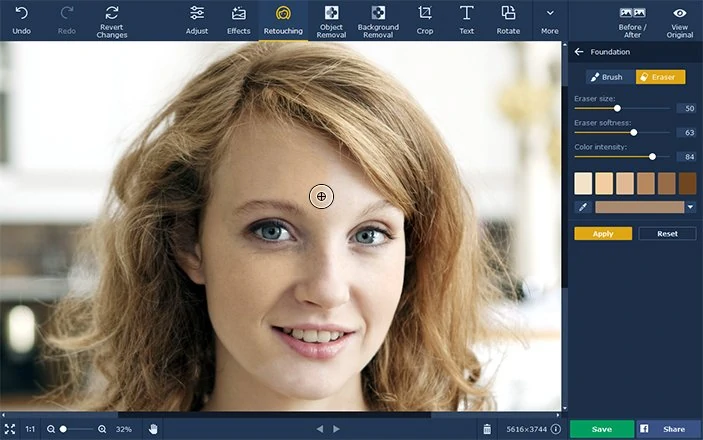This screenshot has height=440, width=703.
Task: Click the Undo arrow icon
Action: point(21,14)
